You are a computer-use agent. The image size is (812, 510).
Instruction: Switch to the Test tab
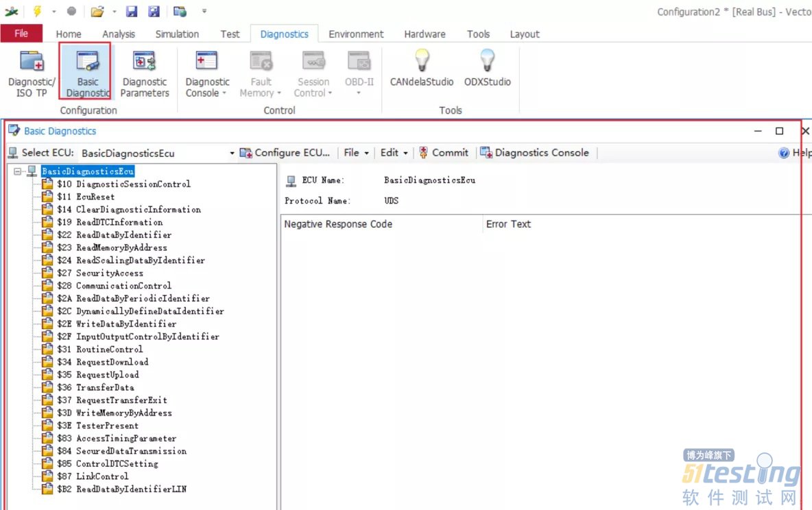tap(230, 34)
